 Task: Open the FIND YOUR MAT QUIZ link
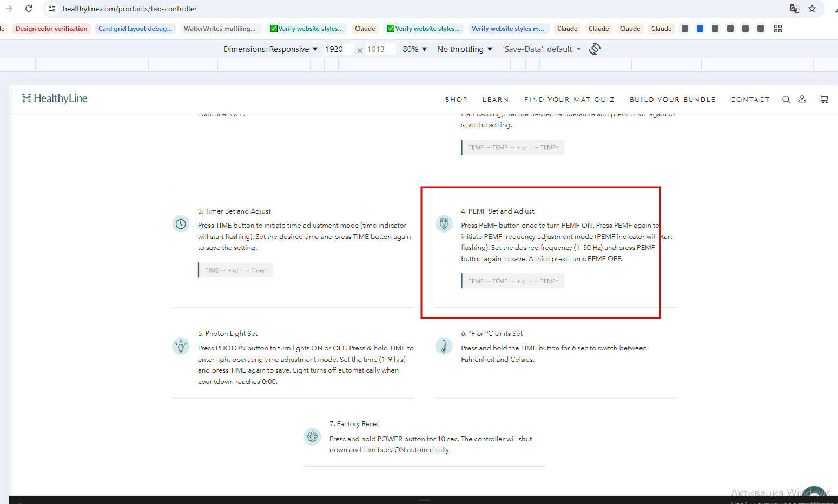tap(569, 100)
